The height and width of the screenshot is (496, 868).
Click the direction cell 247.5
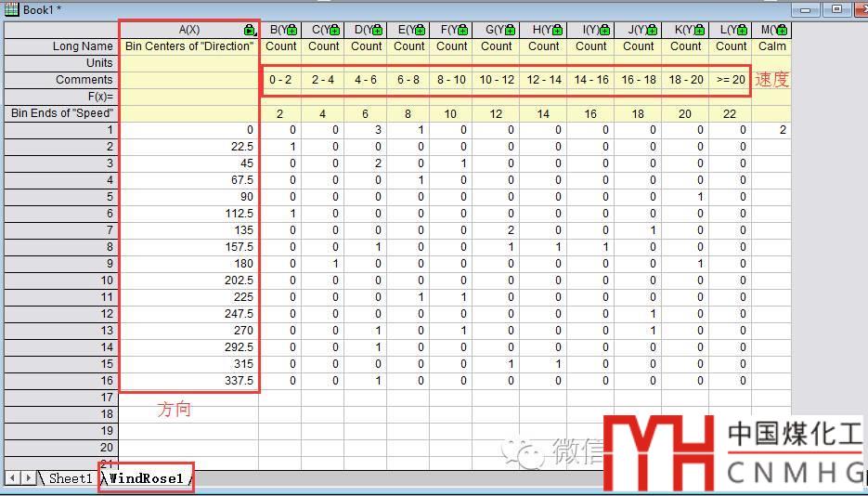[x=188, y=314]
